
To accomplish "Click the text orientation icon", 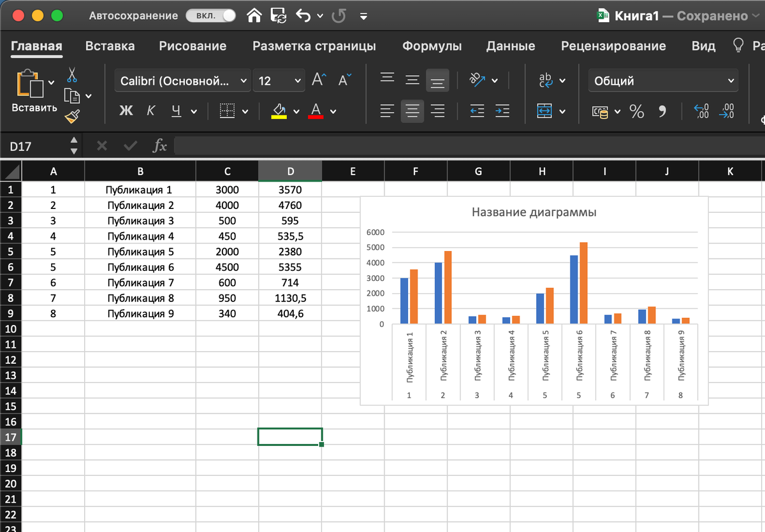I will coord(477,79).
